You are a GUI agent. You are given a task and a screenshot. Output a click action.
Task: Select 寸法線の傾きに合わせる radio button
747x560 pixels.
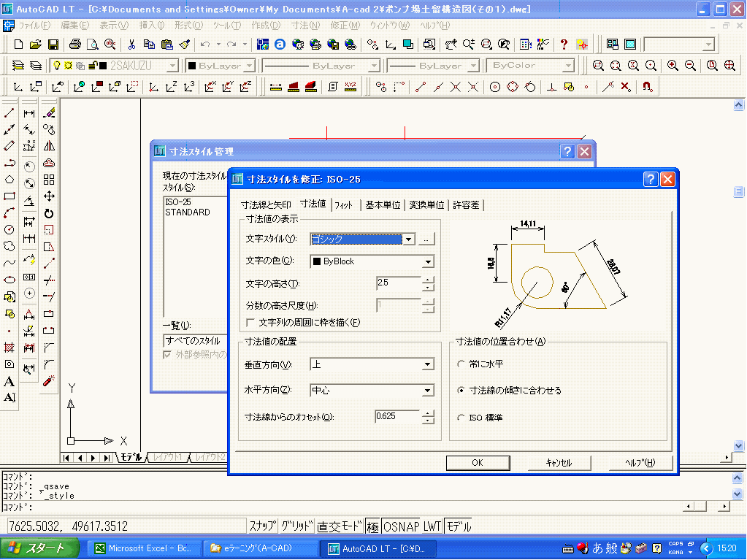click(x=461, y=390)
